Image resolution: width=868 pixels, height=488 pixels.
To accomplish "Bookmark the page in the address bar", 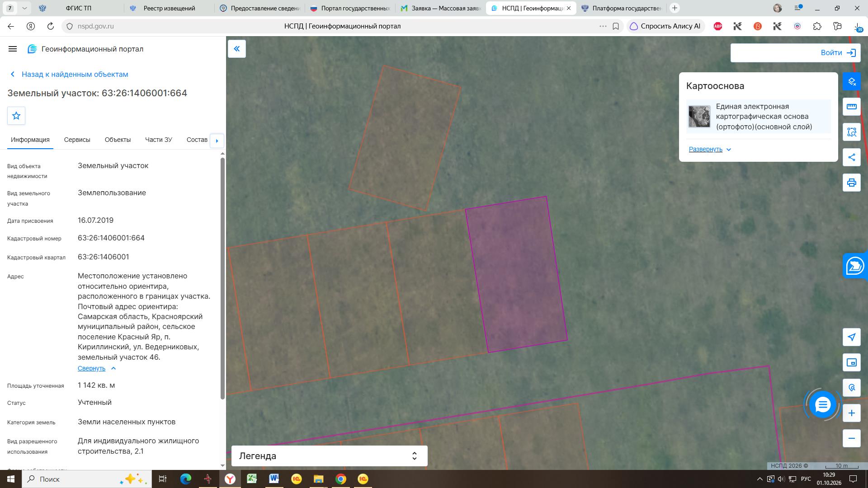I will click(616, 26).
